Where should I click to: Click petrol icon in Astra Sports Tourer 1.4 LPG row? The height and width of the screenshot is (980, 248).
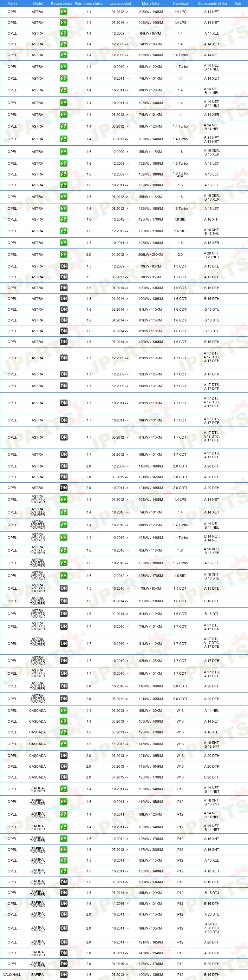(x=63, y=500)
